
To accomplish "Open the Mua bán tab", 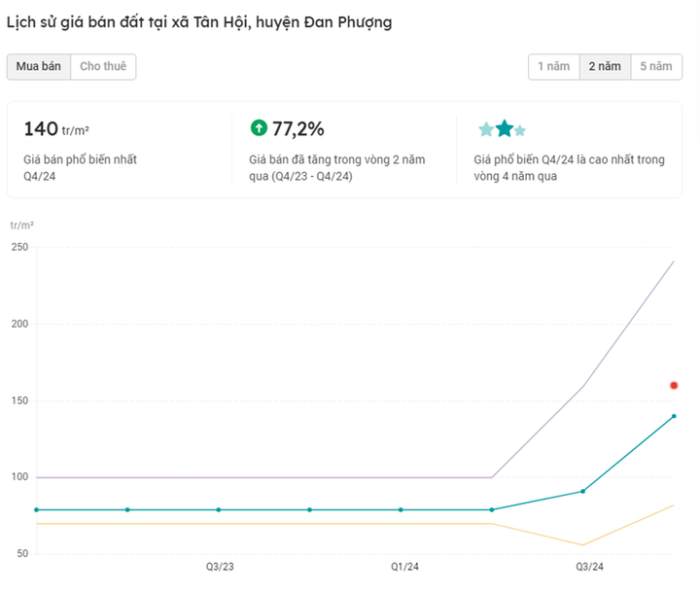I will click(x=39, y=67).
